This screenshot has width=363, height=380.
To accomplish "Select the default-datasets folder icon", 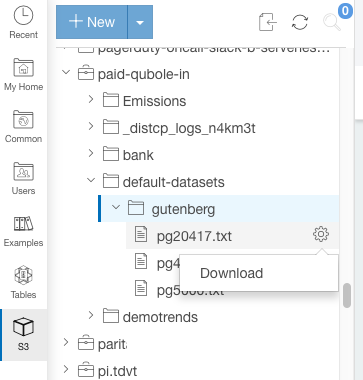I will pos(111,181).
